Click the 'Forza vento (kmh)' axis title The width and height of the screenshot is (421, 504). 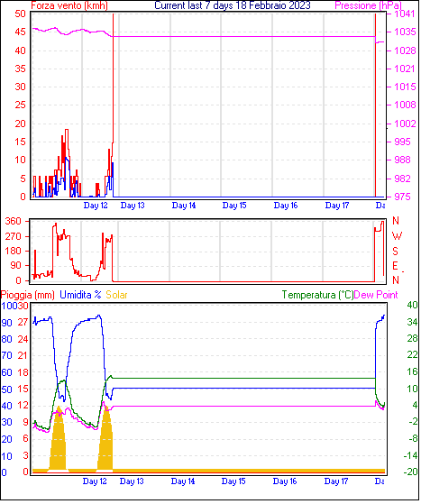click(69, 5)
